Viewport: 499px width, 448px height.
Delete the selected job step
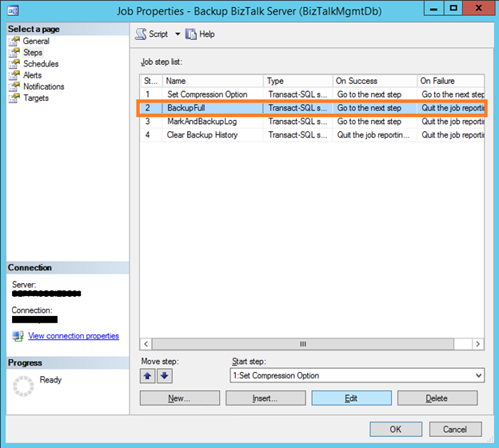coord(437,398)
